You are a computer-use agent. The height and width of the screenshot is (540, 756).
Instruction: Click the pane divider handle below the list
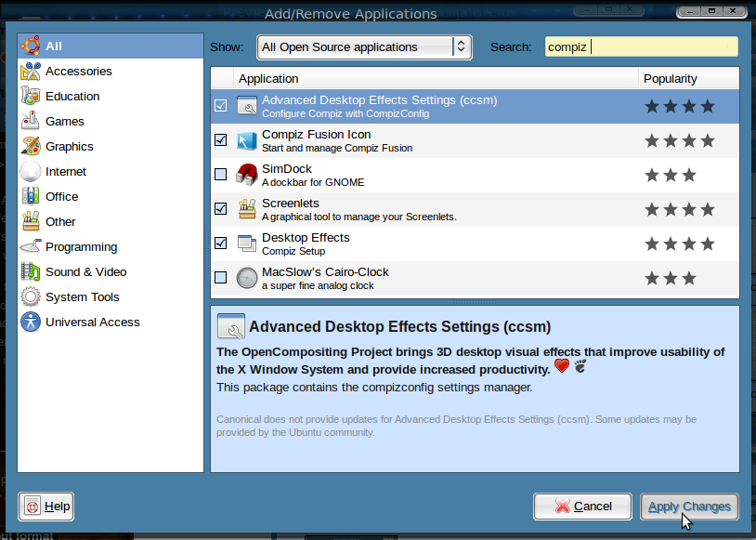[x=475, y=302]
